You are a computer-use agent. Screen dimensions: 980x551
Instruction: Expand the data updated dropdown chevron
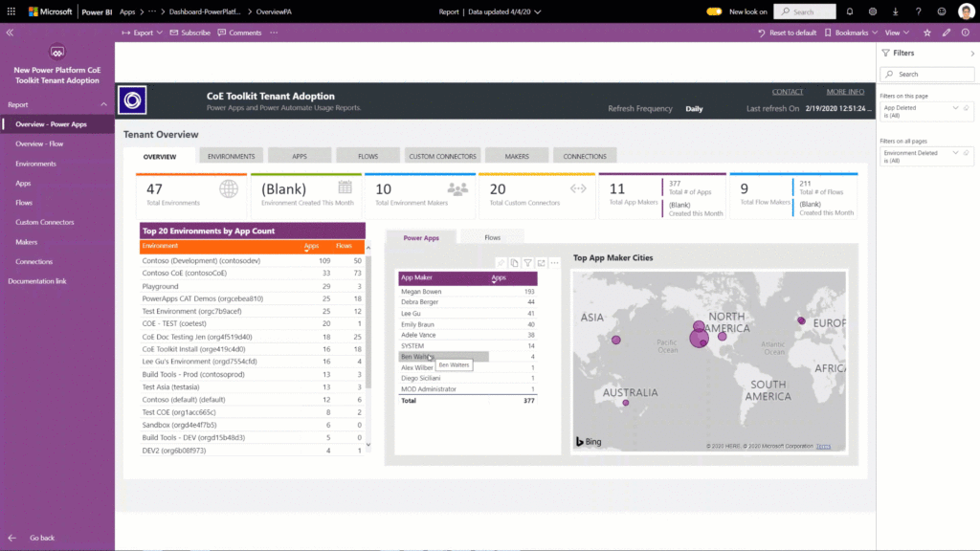pyautogui.click(x=538, y=11)
